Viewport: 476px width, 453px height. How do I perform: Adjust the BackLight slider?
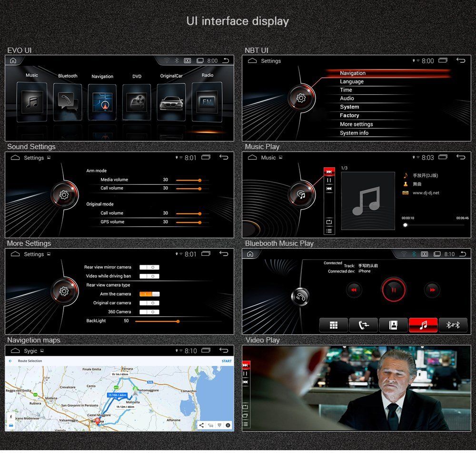pos(178,321)
